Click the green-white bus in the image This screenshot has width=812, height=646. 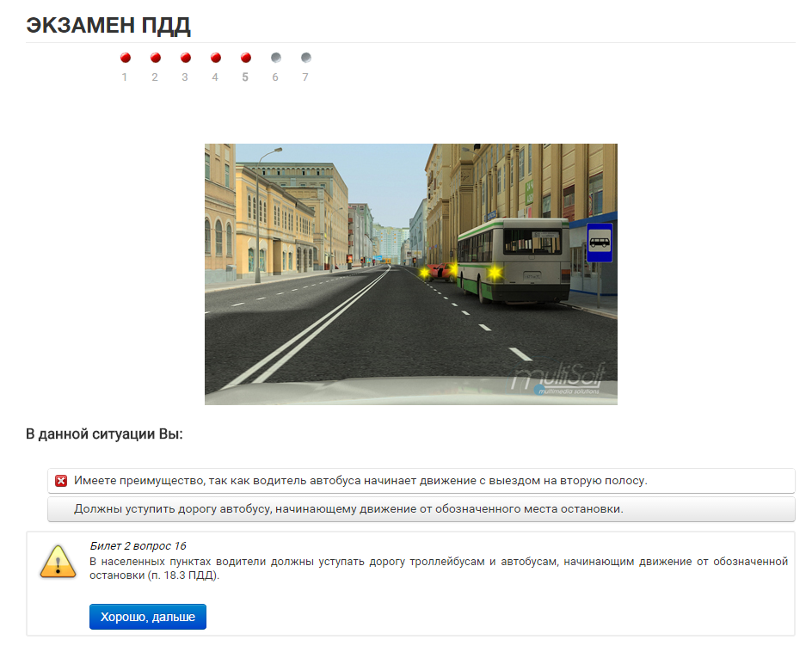click(x=511, y=259)
